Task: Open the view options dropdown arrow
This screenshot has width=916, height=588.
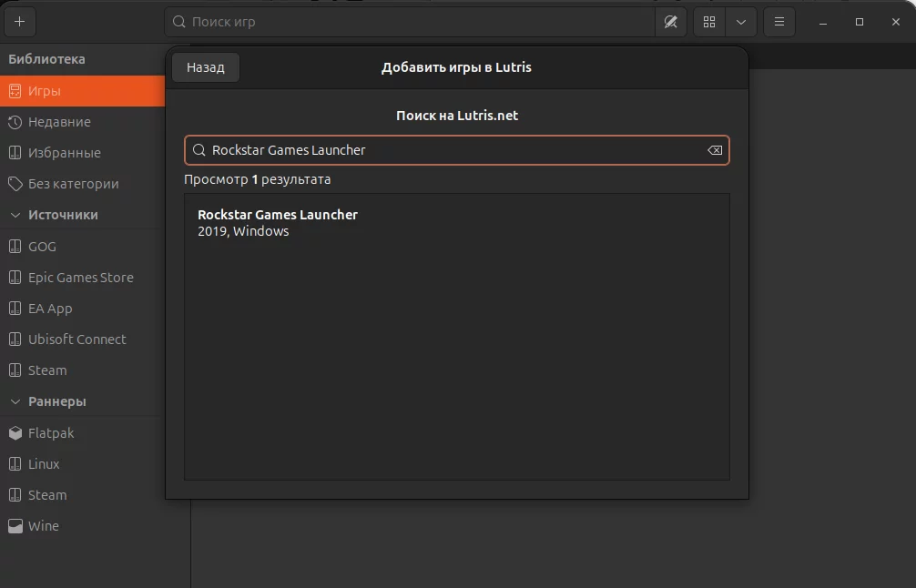Action: click(x=741, y=22)
